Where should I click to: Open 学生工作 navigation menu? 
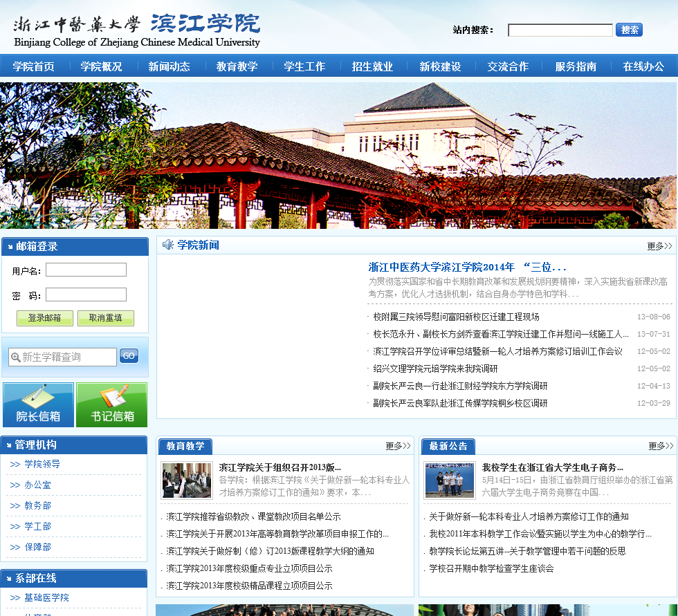(304, 66)
